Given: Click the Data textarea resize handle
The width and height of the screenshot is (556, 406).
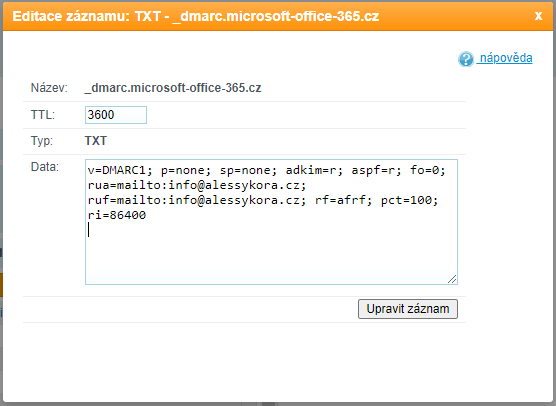Looking at the screenshot, I should tap(452, 279).
